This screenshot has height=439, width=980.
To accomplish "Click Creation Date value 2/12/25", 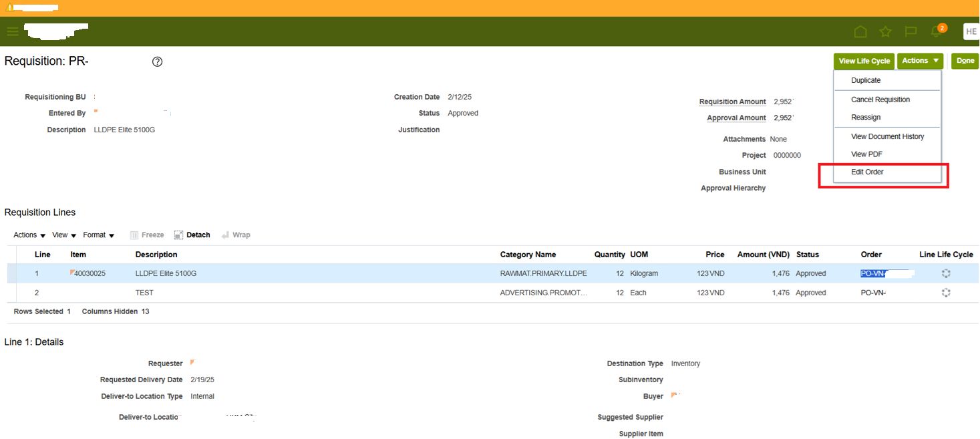I will (460, 97).
